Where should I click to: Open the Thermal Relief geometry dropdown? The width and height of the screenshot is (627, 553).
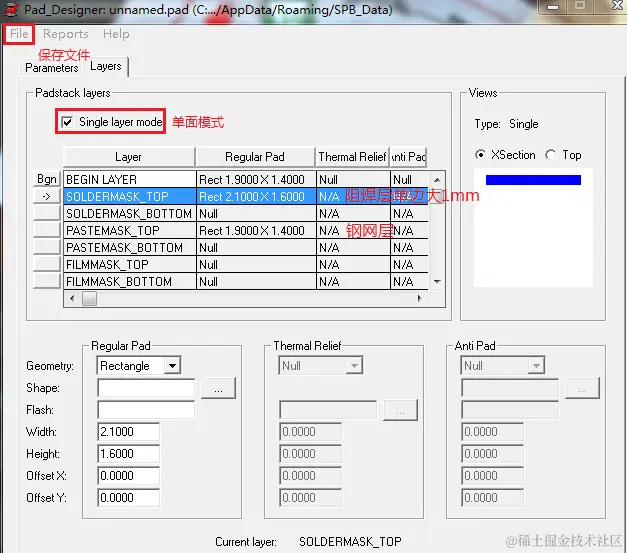(354, 365)
